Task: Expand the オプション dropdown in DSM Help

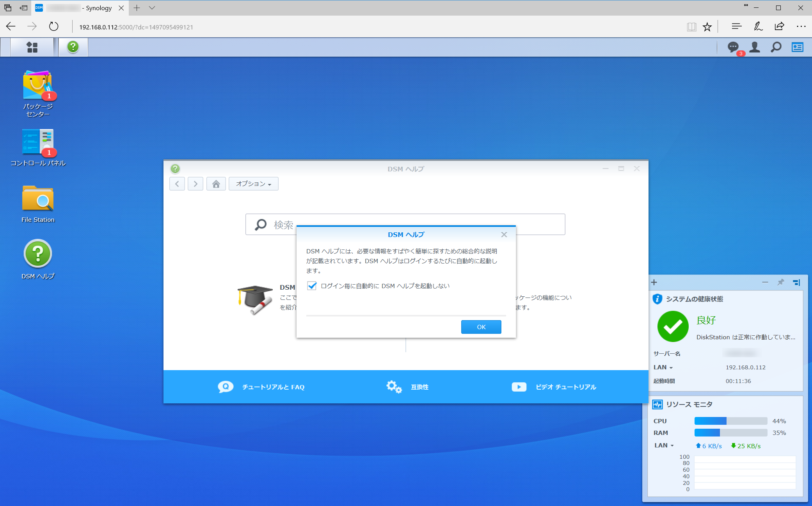Action: pos(253,184)
